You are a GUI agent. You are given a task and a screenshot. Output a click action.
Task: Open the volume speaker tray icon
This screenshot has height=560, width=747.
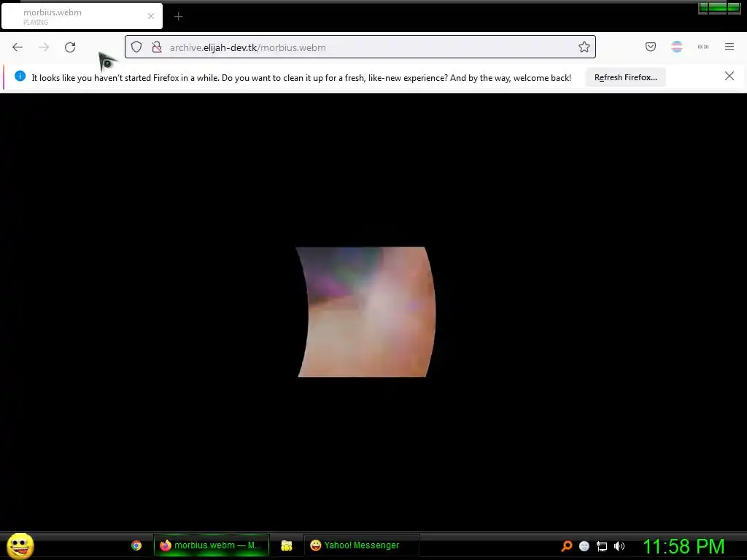[x=619, y=546]
